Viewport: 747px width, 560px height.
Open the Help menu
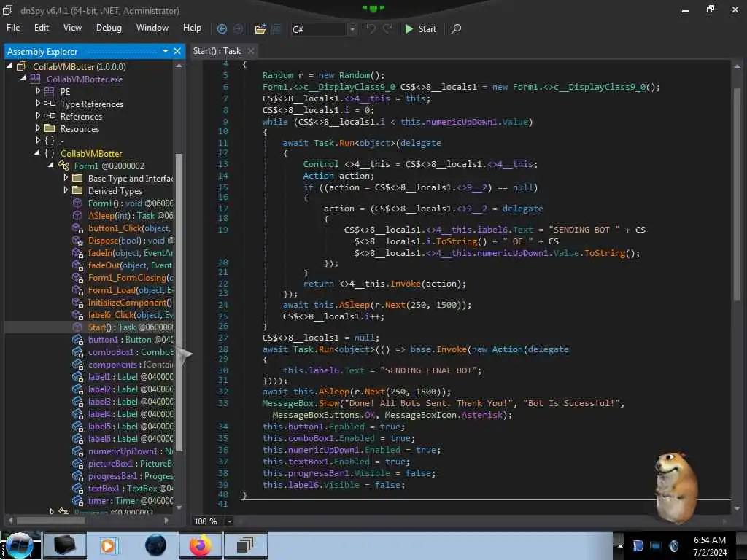tap(192, 28)
